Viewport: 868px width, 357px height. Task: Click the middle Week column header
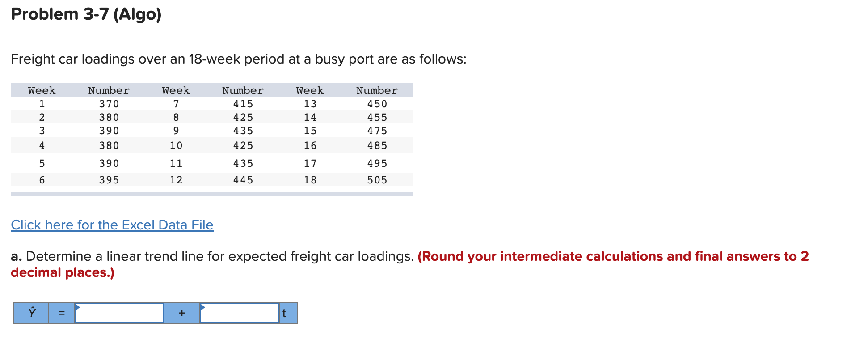pyautogui.click(x=176, y=90)
